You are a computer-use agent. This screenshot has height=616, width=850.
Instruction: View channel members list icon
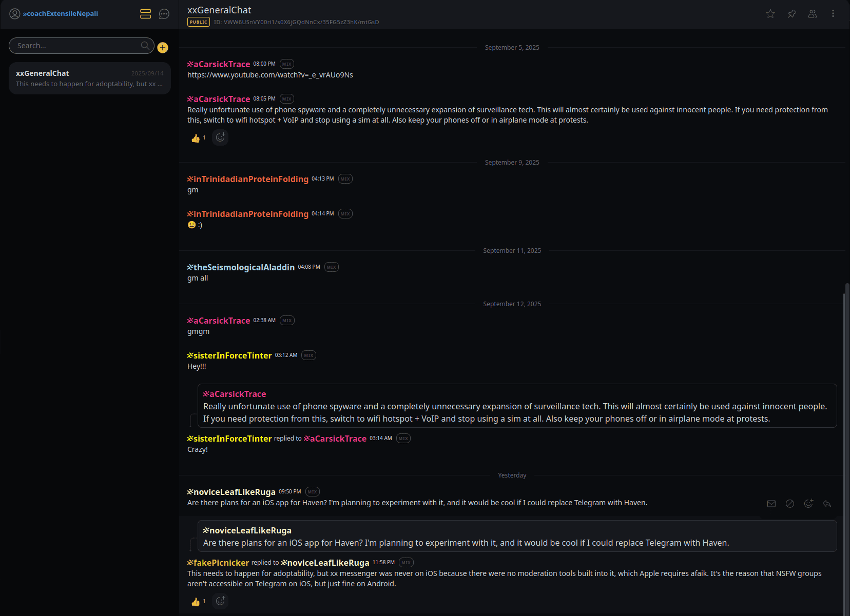(x=813, y=14)
